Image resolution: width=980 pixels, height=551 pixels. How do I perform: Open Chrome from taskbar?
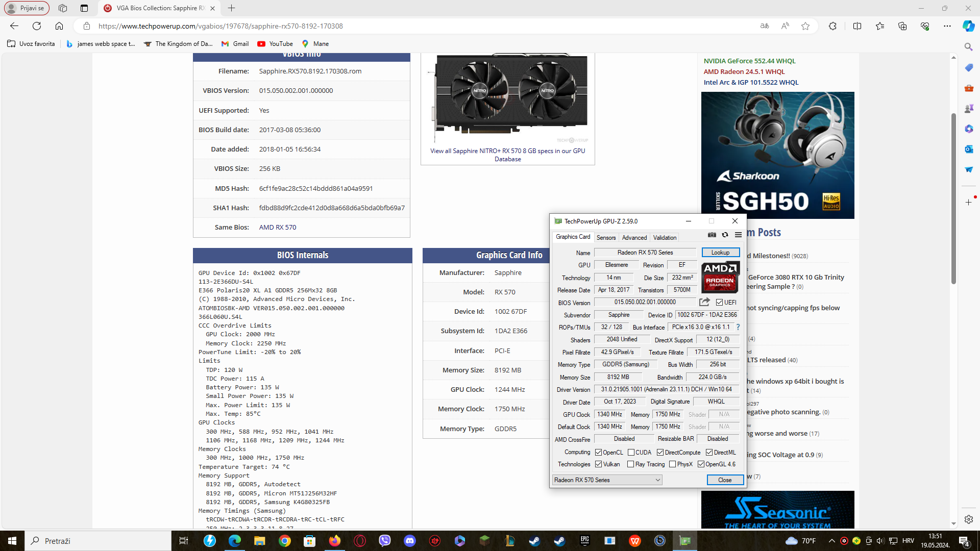[285, 541]
